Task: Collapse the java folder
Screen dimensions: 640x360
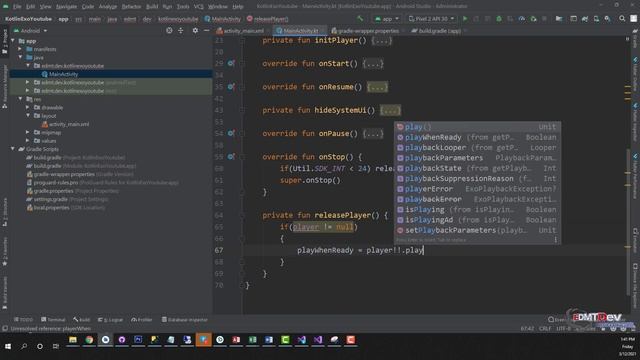Action: [20, 58]
